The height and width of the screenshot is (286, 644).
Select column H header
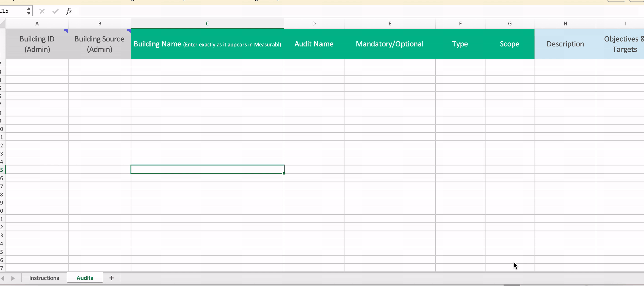[x=565, y=24]
